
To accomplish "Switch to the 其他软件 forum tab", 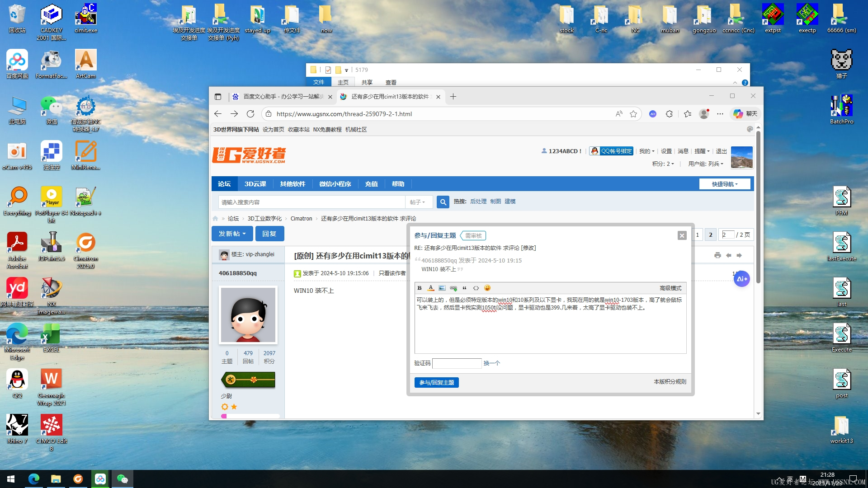I will (x=292, y=184).
